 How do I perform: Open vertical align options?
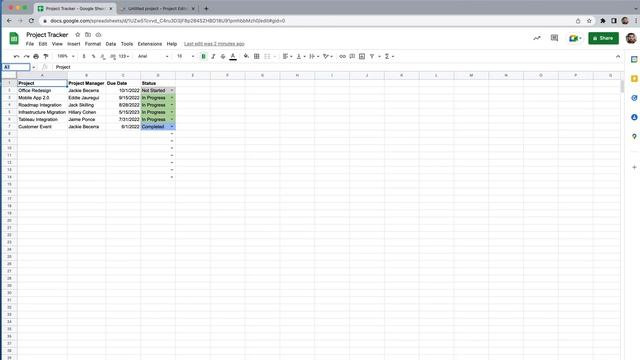[x=300, y=56]
